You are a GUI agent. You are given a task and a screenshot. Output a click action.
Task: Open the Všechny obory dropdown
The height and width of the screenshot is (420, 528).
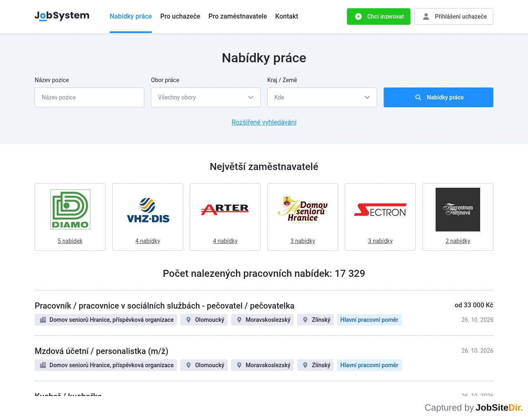[206, 97]
